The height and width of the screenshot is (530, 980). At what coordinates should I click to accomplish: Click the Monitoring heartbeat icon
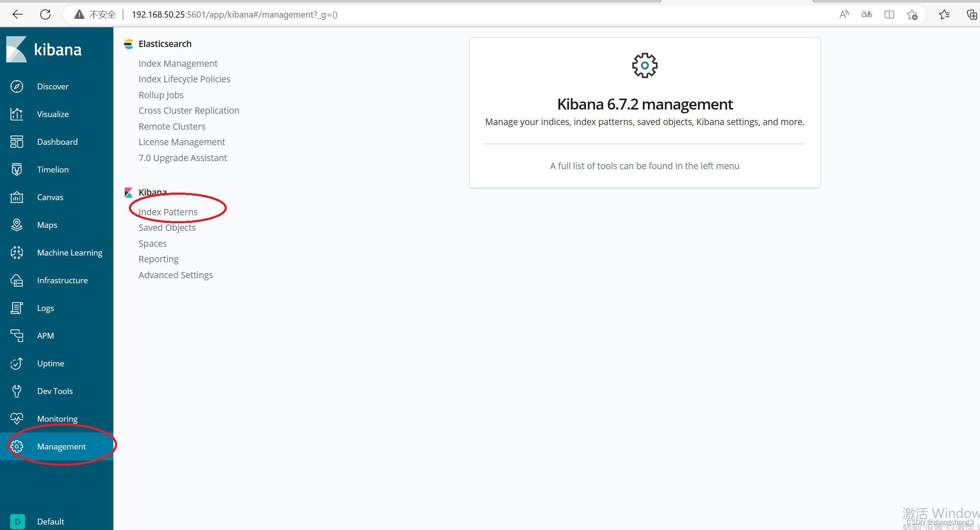[17, 419]
